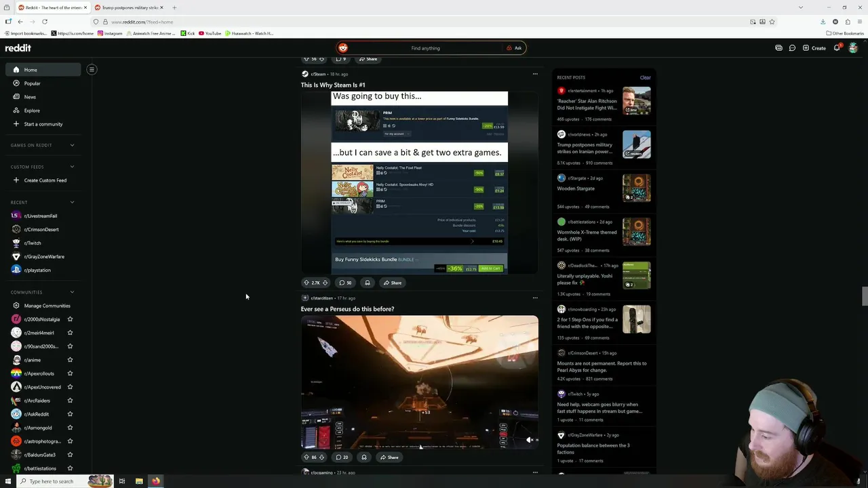868x488 pixels.
Task: Clear the Recent Posts list
Action: (x=645, y=77)
